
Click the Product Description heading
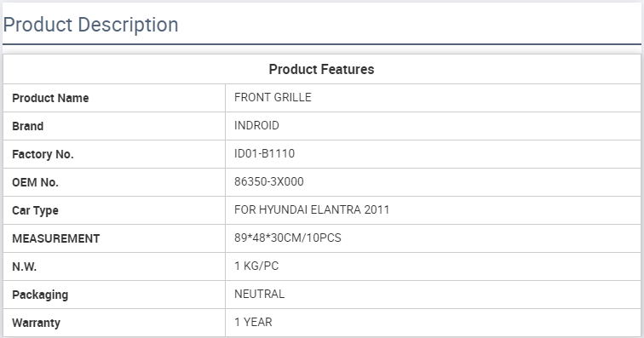[x=91, y=25]
